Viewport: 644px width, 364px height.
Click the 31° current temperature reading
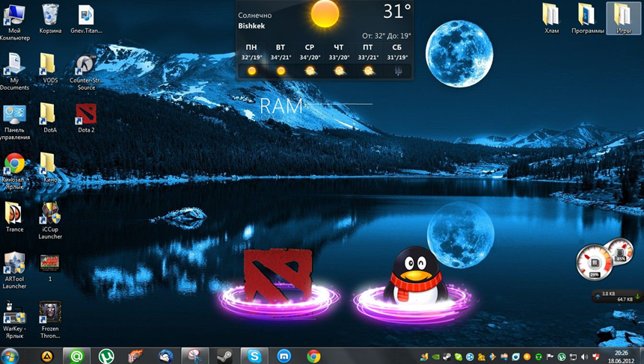point(396,11)
